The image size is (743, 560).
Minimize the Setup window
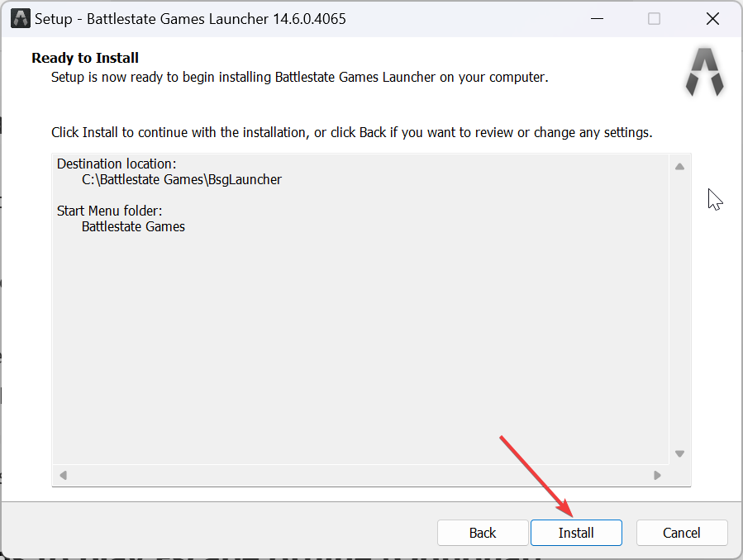(x=597, y=19)
